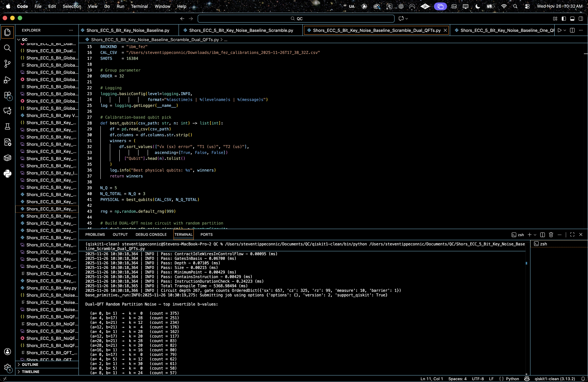This screenshot has width=588, height=382.
Task: Expand the TIMELINE section
Action: point(30,372)
